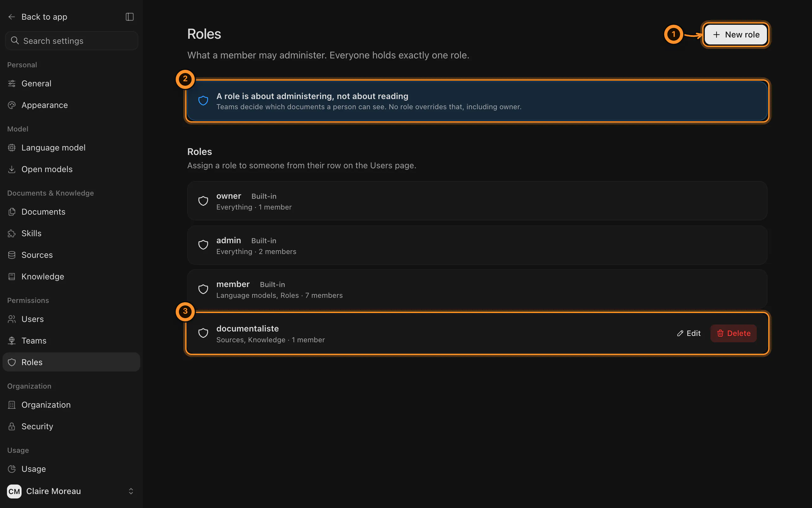Open the Security settings page

click(x=71, y=426)
